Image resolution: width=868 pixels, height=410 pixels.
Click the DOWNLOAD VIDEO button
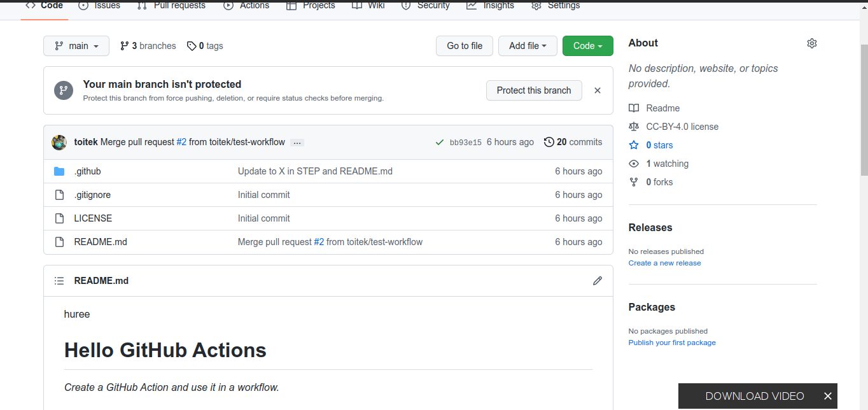tap(755, 396)
